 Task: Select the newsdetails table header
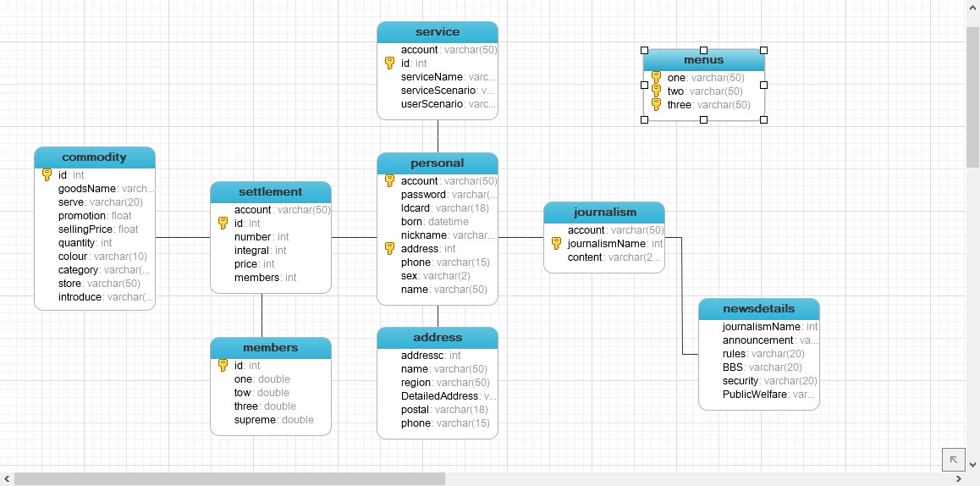pyautogui.click(x=759, y=309)
